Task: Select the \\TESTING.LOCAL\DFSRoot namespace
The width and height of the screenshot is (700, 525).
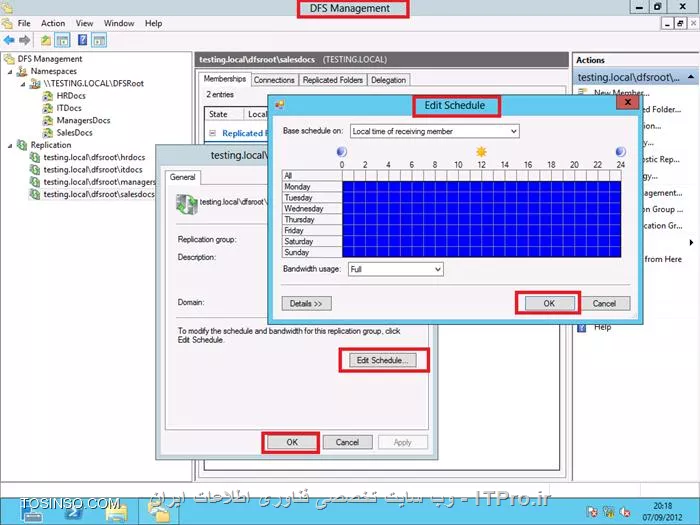Action: click(93, 83)
